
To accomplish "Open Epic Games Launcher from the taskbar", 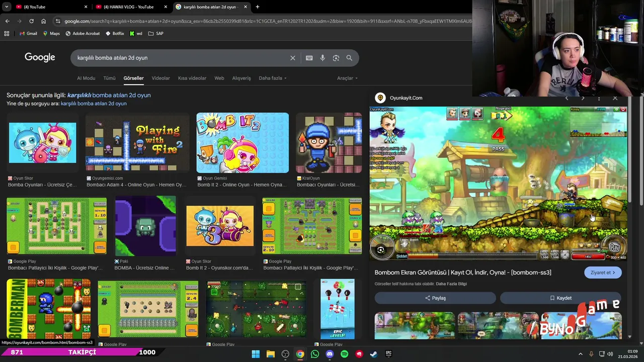I will 388,354.
